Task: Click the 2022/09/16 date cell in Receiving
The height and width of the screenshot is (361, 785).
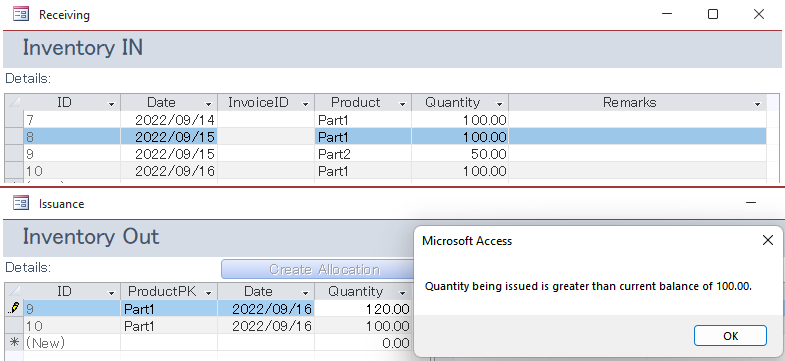Action: 169,171
